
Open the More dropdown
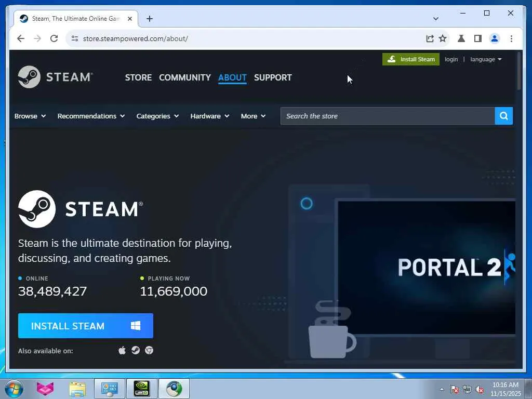pos(253,116)
